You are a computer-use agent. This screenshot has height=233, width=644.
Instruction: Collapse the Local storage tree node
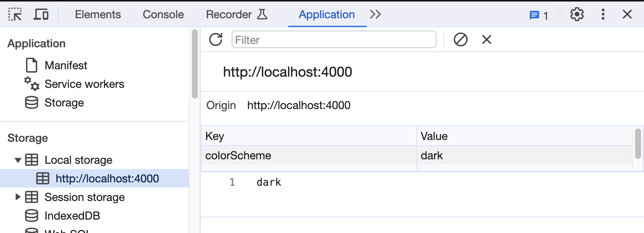18,160
